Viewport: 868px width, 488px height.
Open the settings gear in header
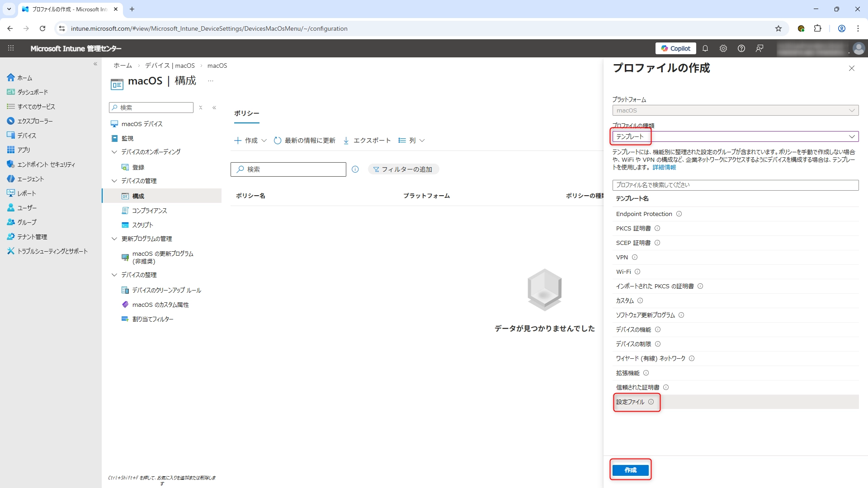pos(723,48)
